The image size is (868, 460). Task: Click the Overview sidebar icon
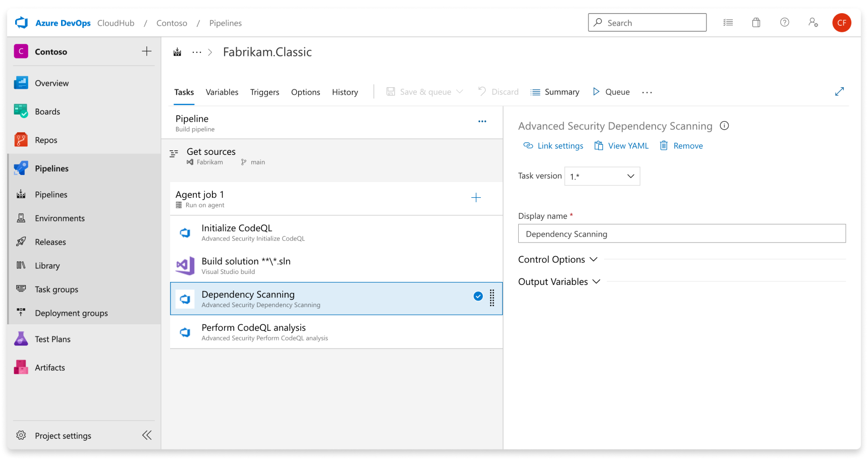pyautogui.click(x=21, y=83)
